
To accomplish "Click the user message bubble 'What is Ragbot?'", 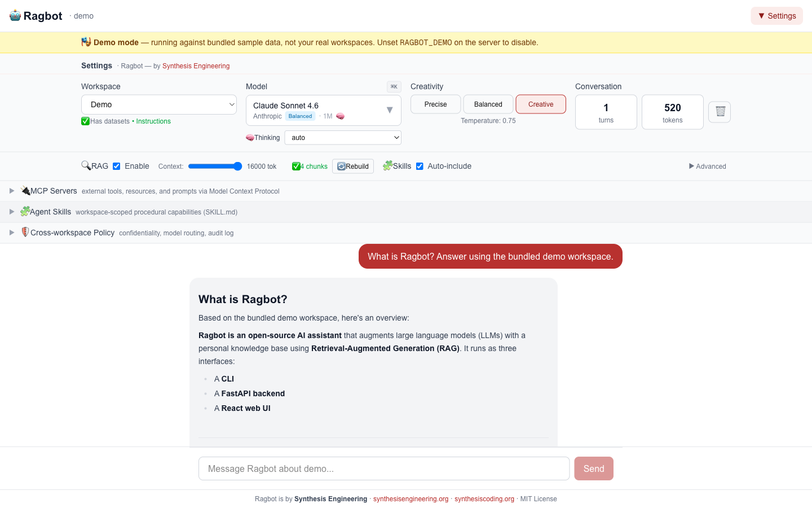I will (x=491, y=256).
